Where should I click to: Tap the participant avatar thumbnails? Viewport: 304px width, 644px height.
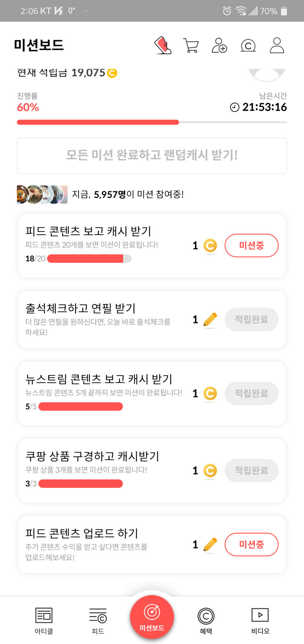coord(42,194)
